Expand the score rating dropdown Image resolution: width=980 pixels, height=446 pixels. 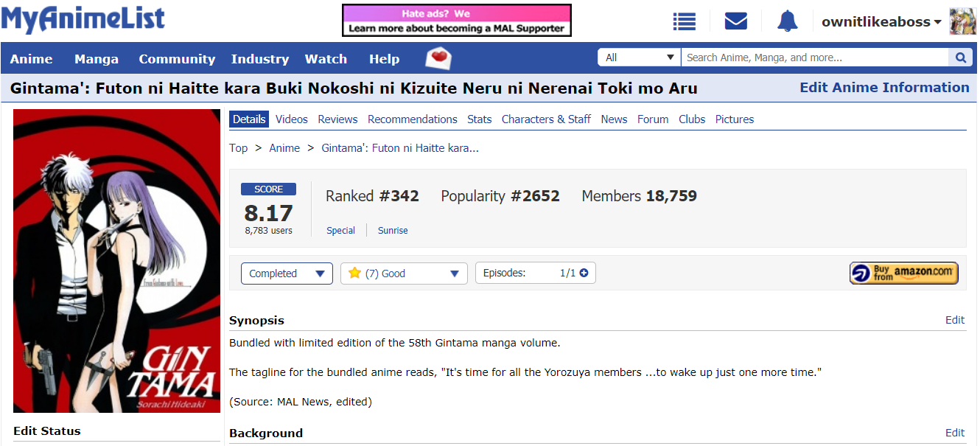(x=404, y=273)
